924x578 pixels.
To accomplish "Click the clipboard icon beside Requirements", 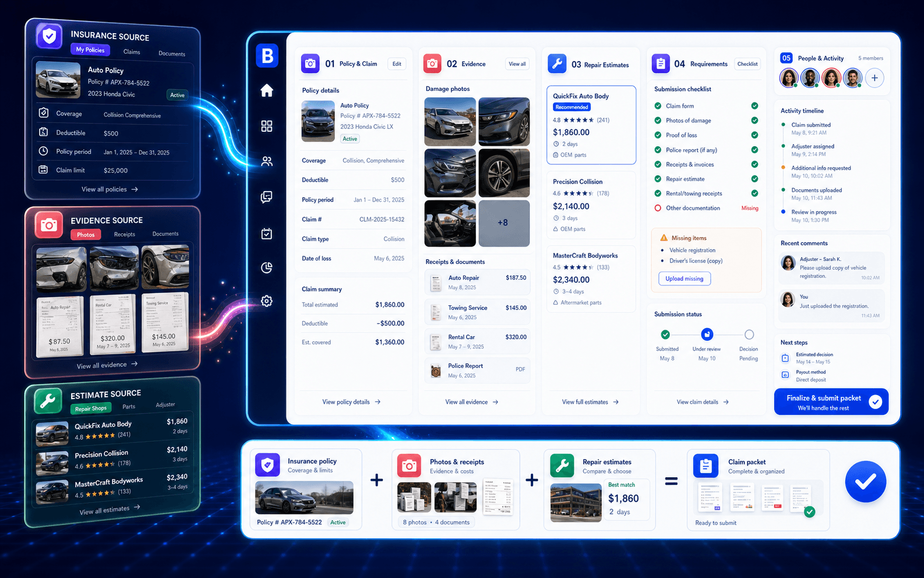I will coord(661,64).
